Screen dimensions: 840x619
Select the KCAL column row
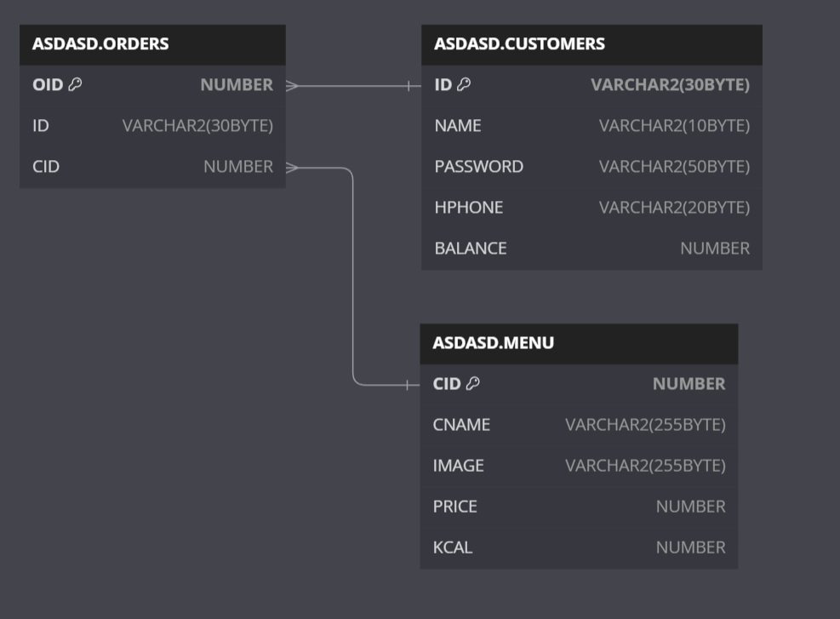point(578,547)
